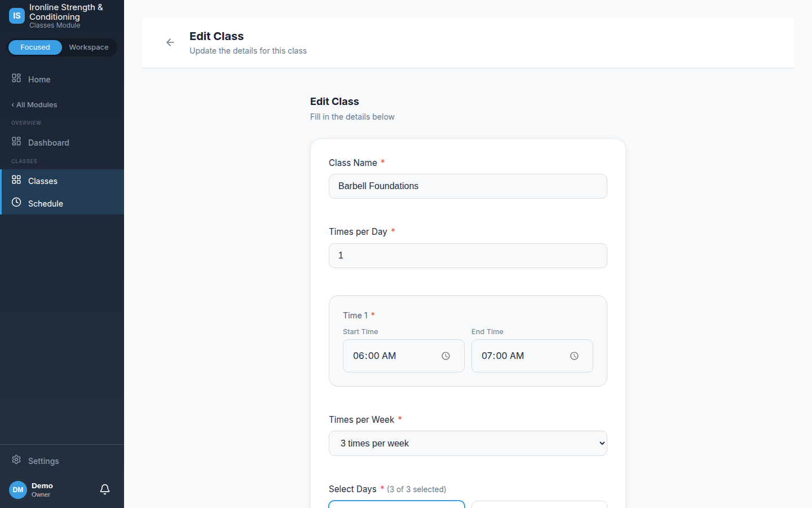Click the Times per Day field
Image resolution: width=812 pixels, height=508 pixels.
coord(468,256)
